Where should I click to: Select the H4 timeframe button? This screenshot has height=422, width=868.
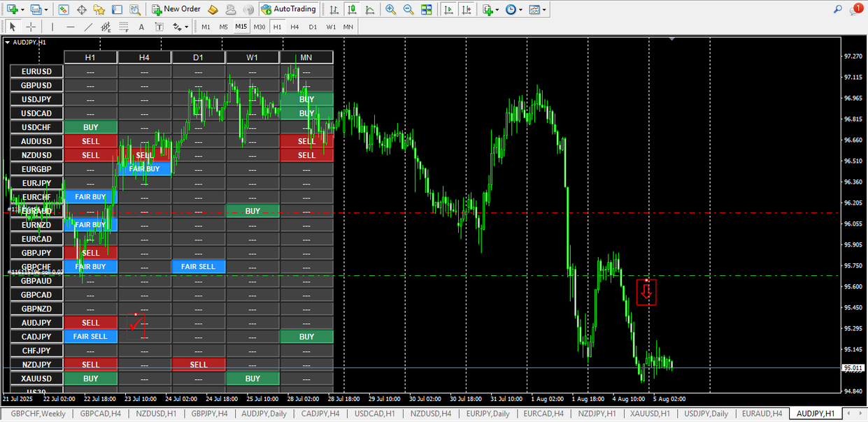click(294, 27)
